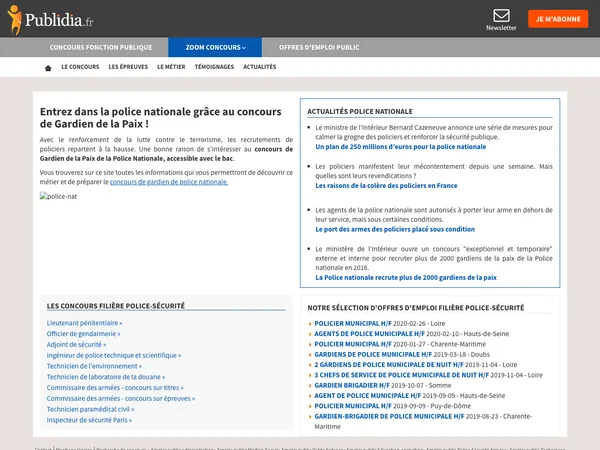Open 'Le port des armes des policiers' article
Viewport: 600px width, 450px height.
click(x=395, y=229)
